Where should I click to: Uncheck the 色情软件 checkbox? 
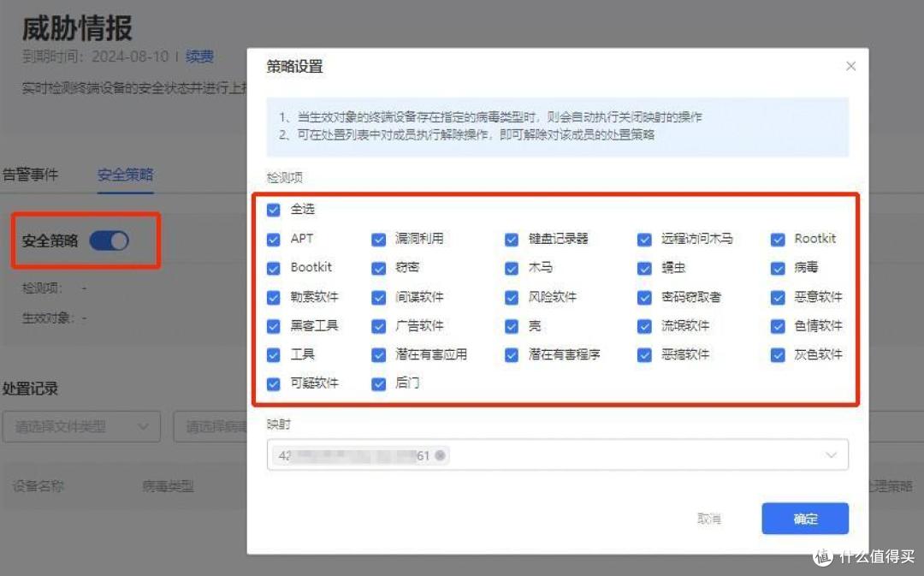(778, 326)
